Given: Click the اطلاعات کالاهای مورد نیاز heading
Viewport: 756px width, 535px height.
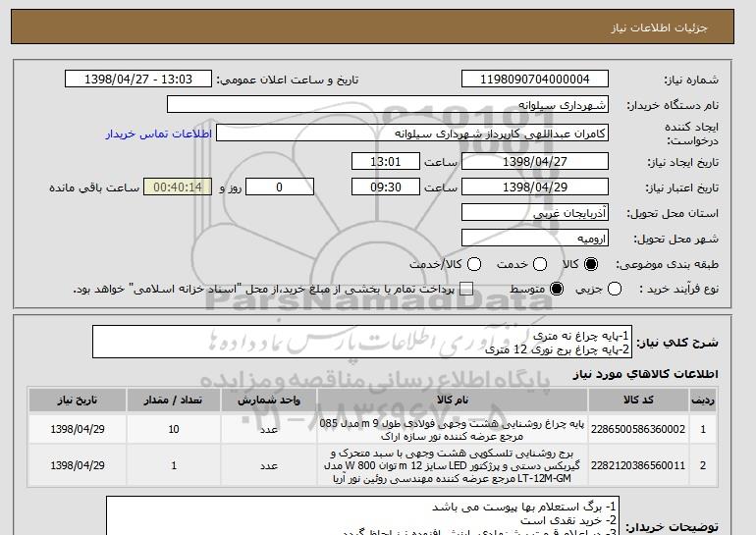Looking at the screenshot, I should (x=646, y=374).
